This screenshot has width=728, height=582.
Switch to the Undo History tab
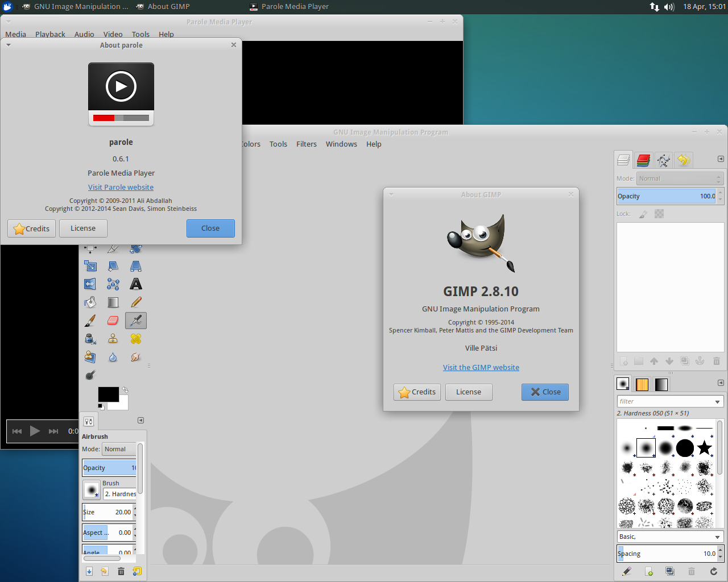[684, 160]
